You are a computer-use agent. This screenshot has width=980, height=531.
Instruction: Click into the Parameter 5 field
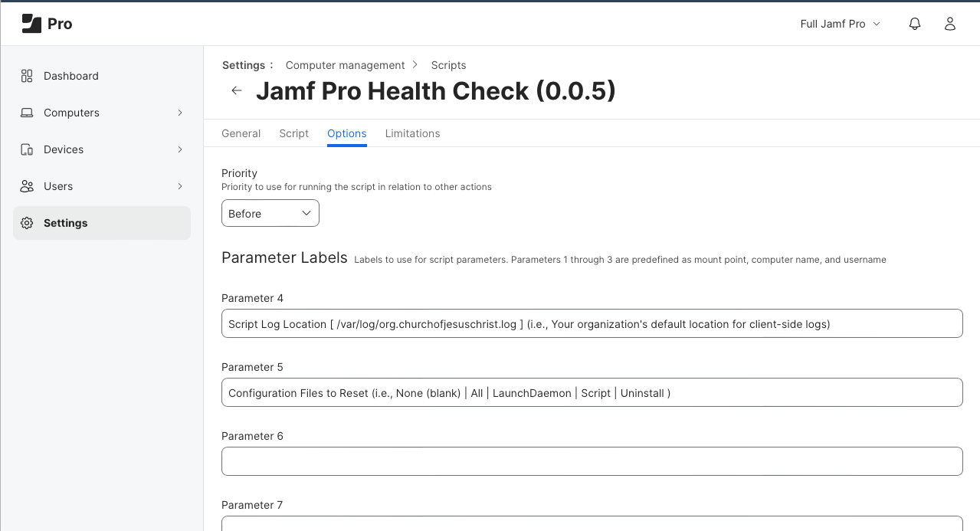(592, 392)
